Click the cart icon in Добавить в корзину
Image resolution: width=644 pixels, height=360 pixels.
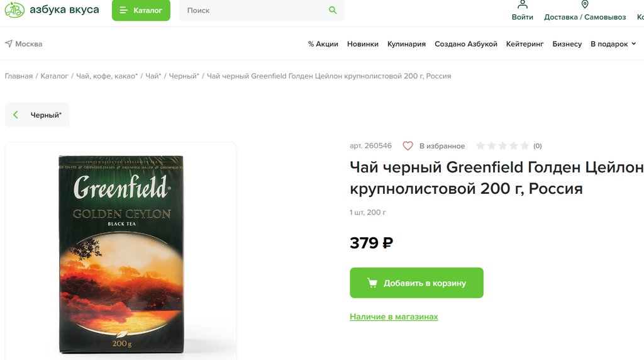pos(372,283)
